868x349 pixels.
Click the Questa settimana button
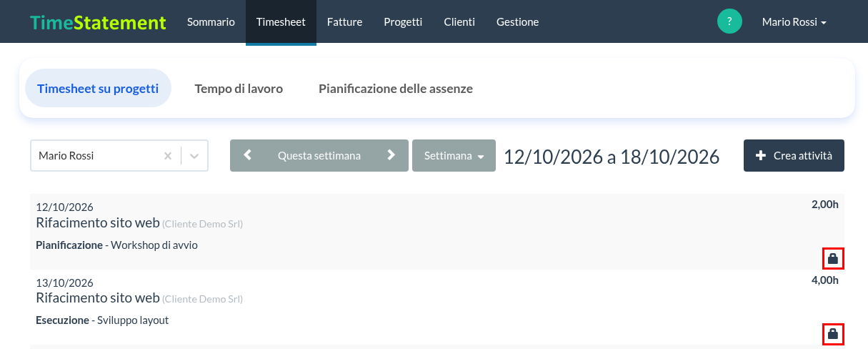pos(319,155)
